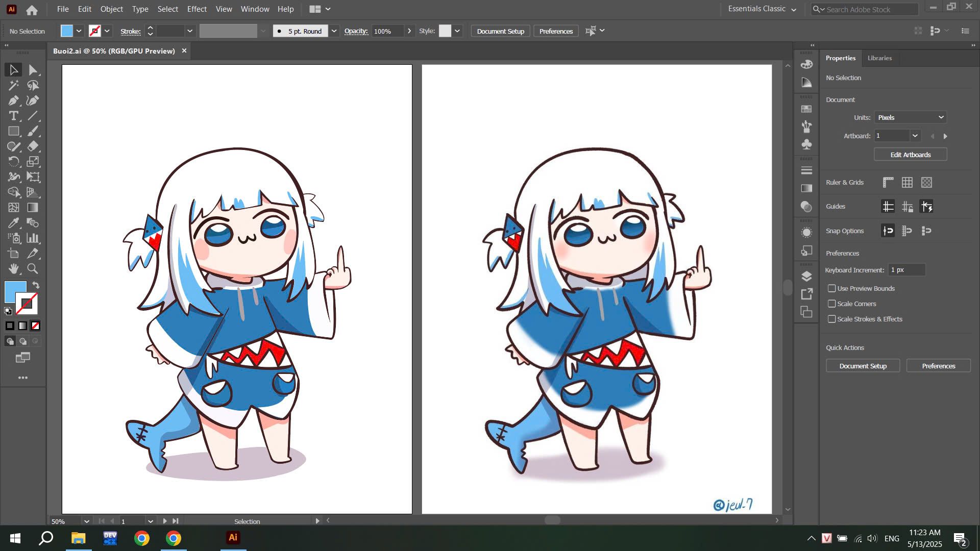Select the Direct Selection tool

click(x=33, y=70)
